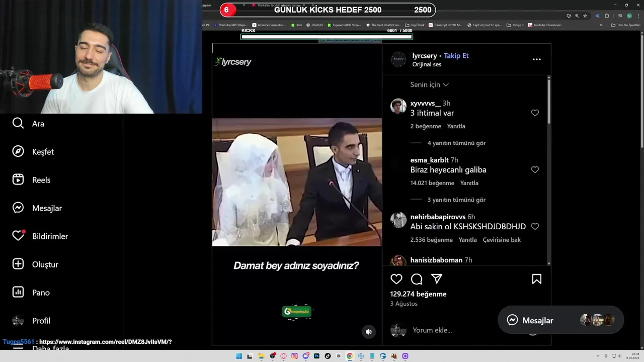Reply to nehirbabapirovvs comment with Yanıtla
This screenshot has width=644, height=362.
click(x=467, y=240)
